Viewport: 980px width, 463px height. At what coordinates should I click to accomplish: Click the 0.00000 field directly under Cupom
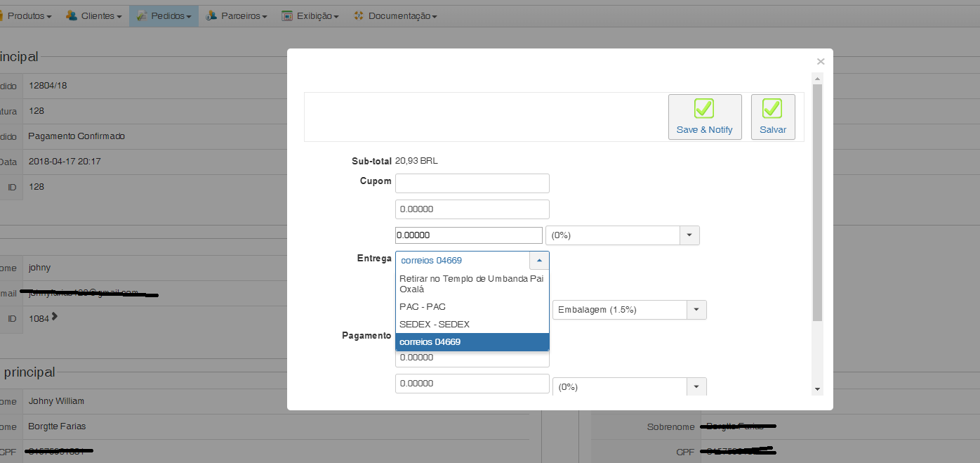coord(472,209)
